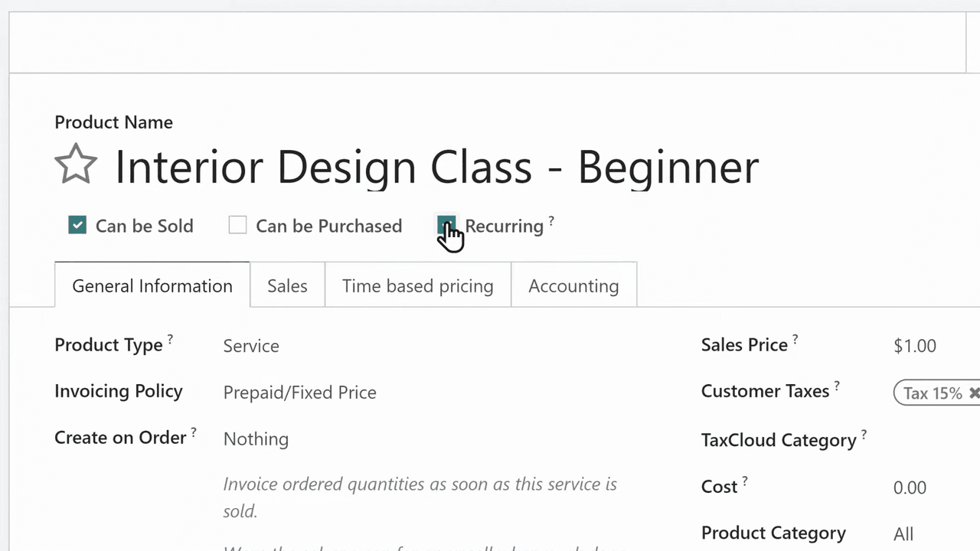Click the TaxCloud Category help icon
The image size is (980, 551).
[864, 435]
